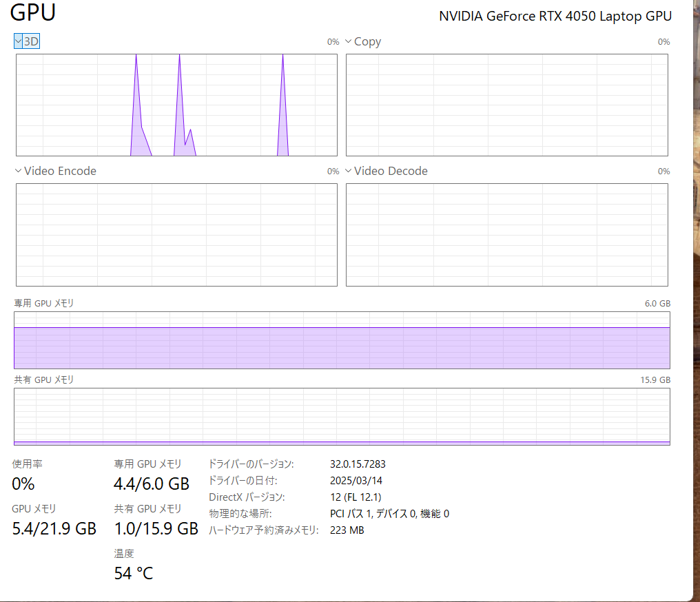The image size is (700, 602).
Task: Open the Video Encode engine dropdown
Action: tap(55, 171)
